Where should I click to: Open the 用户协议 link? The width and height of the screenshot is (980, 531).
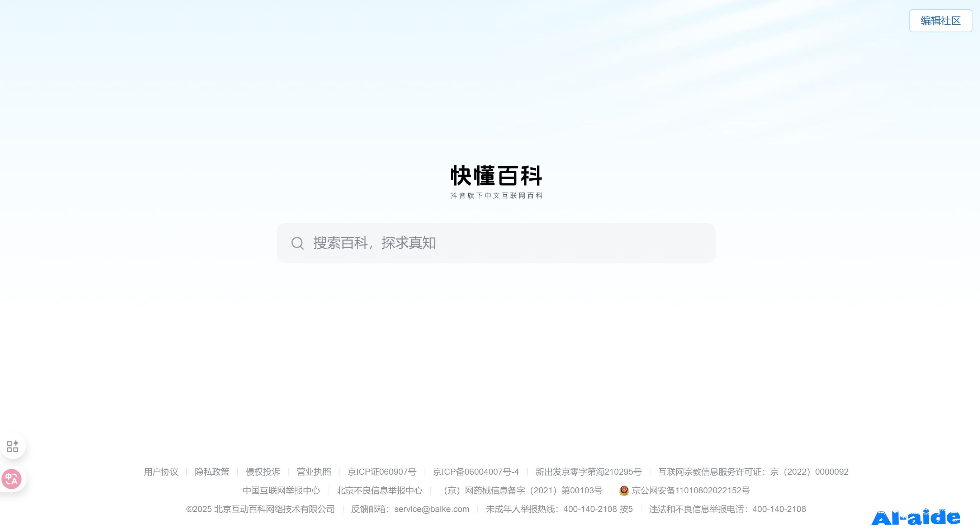161,472
